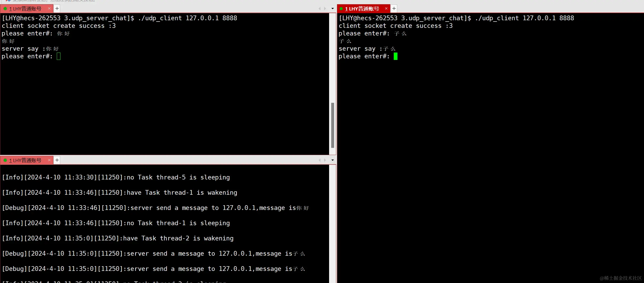Click the 'server say :你好' line in left terminal

coord(30,49)
